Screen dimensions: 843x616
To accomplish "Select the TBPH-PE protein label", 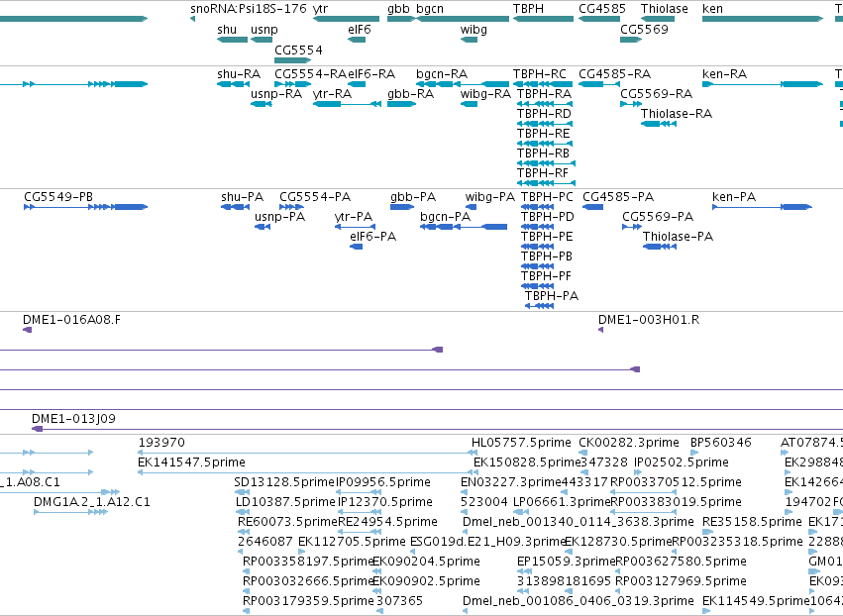I will point(547,237).
